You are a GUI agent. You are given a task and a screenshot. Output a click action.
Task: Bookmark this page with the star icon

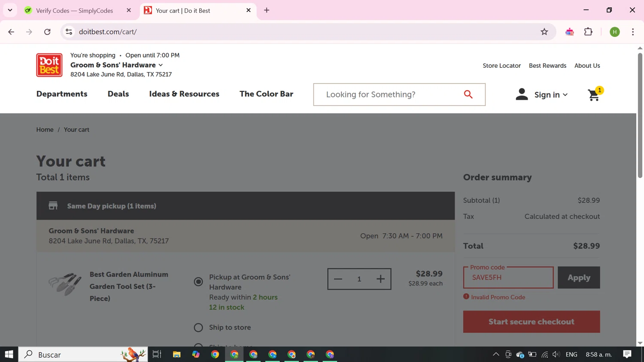pyautogui.click(x=544, y=32)
